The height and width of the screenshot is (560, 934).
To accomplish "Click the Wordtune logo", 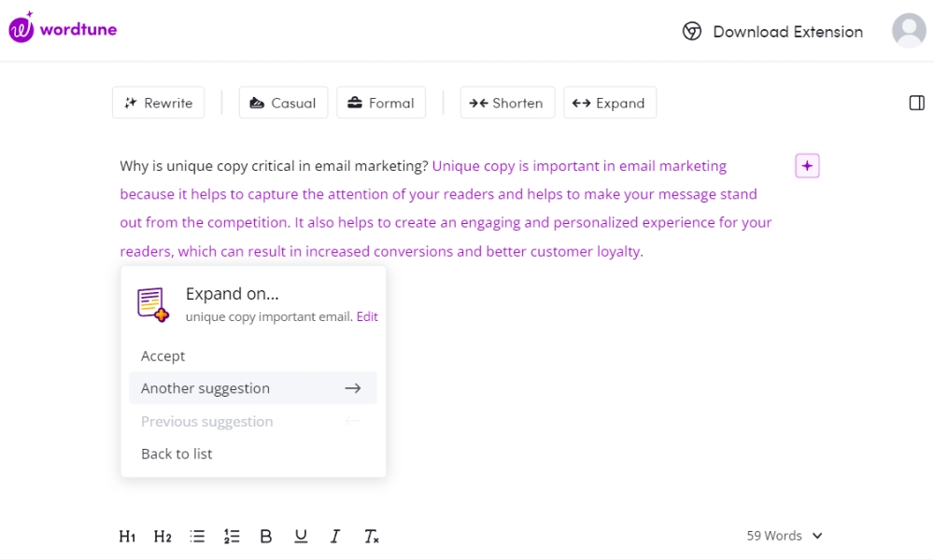I will tap(63, 28).
